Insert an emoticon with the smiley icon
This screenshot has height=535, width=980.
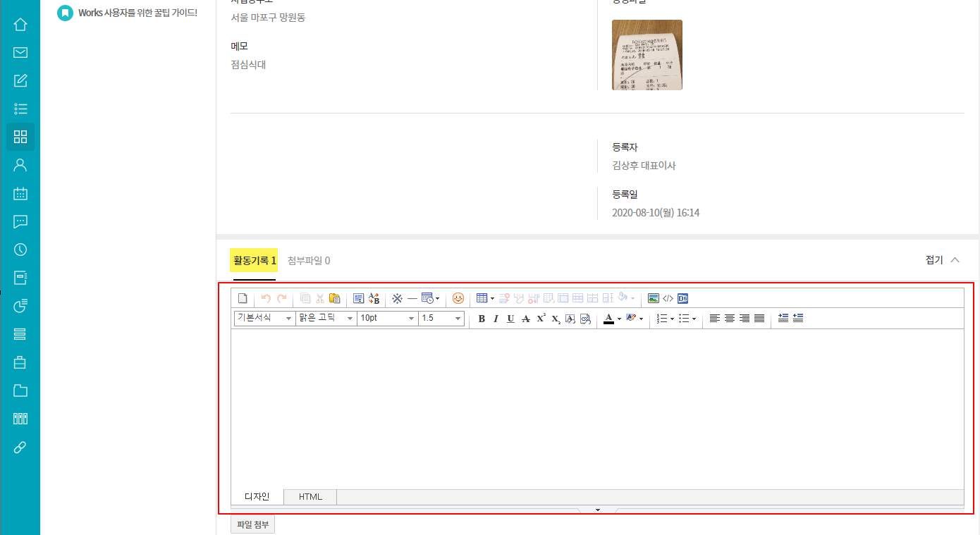click(458, 298)
